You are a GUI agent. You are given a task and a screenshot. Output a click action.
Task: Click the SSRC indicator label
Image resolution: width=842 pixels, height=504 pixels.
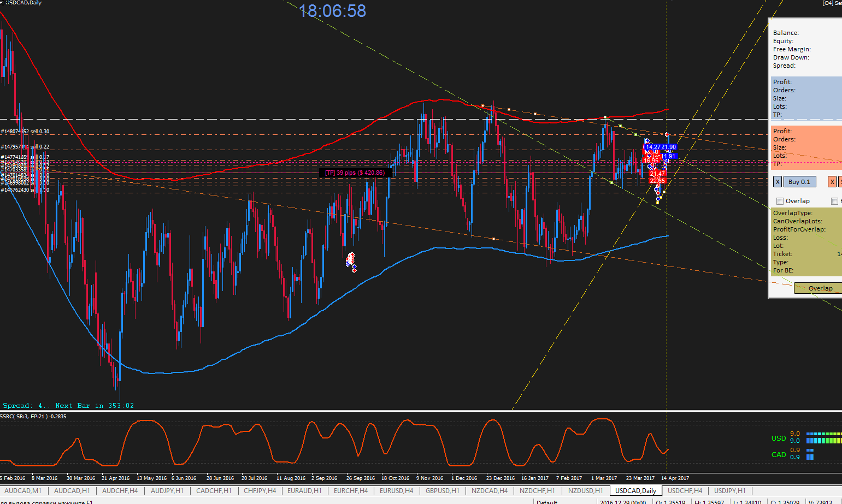[33, 417]
